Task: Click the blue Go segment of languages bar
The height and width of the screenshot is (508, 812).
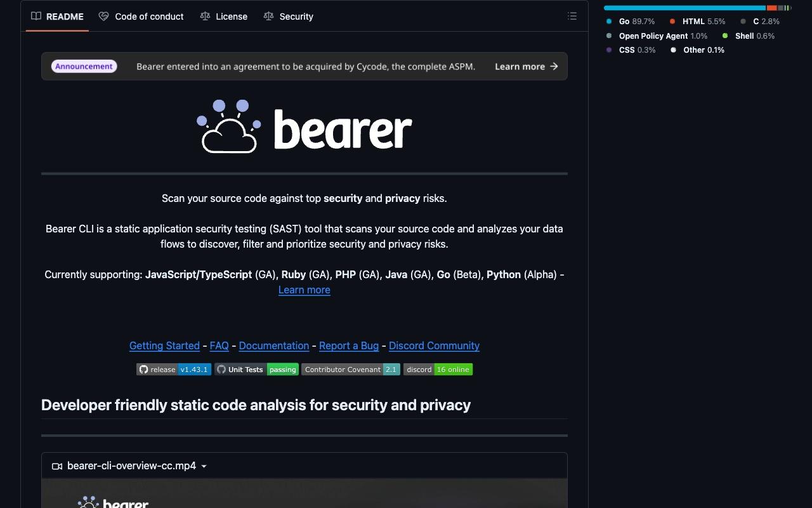Action: pos(684,8)
